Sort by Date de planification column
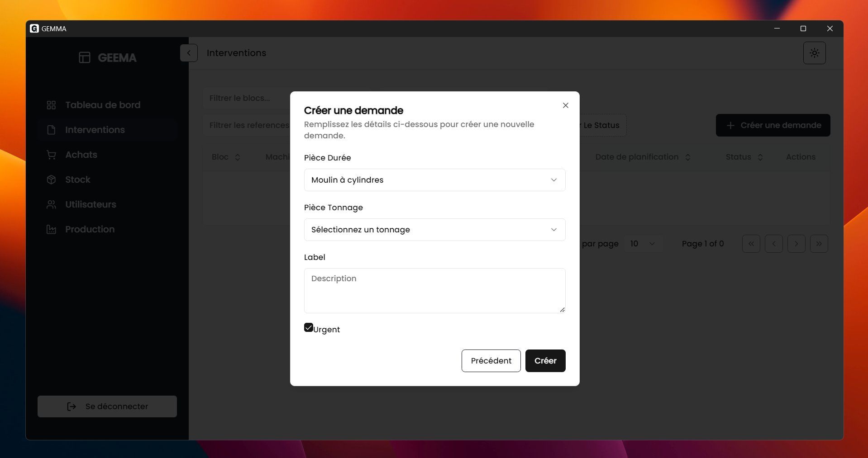The width and height of the screenshot is (868, 458). [643, 157]
